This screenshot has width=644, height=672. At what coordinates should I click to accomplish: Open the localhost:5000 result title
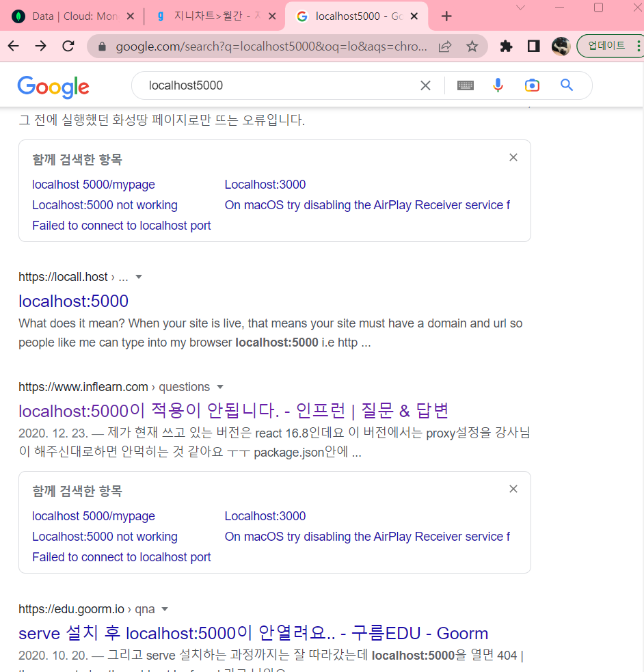click(x=73, y=301)
